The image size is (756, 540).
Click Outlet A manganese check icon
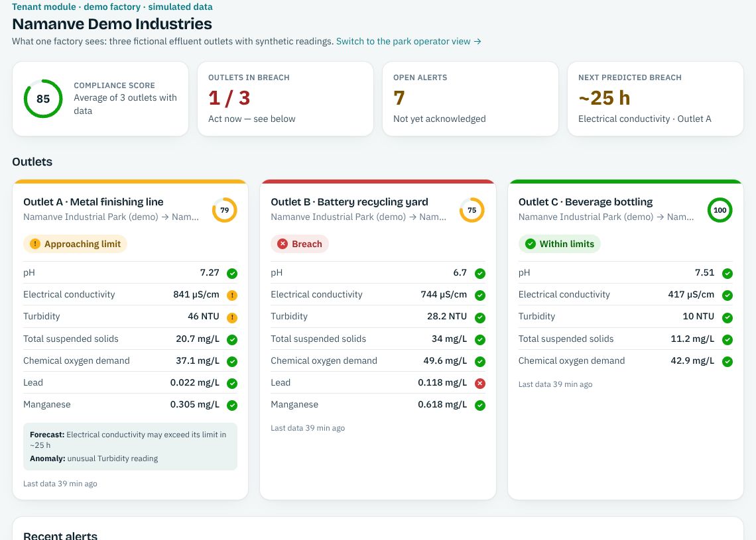(232, 405)
